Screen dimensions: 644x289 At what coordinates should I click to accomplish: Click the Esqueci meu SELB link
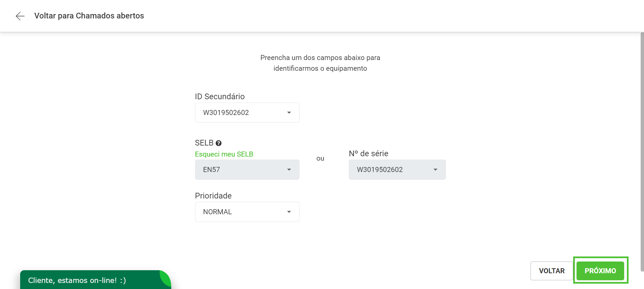tap(224, 154)
